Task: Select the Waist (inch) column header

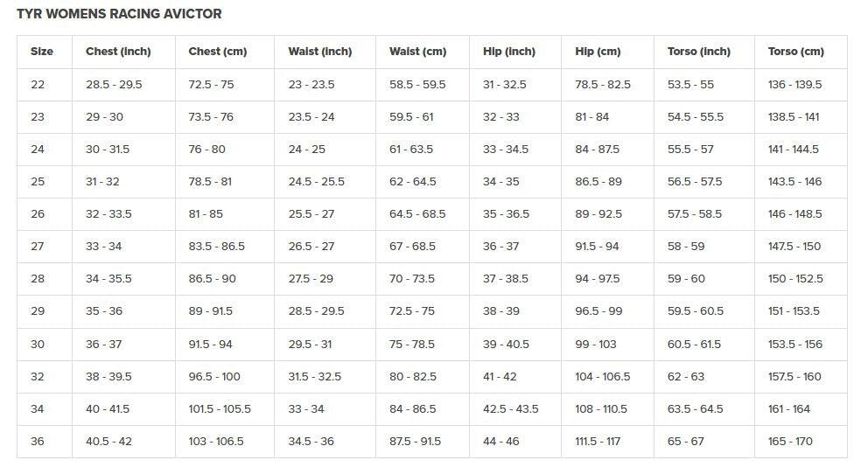Action: 320,52
